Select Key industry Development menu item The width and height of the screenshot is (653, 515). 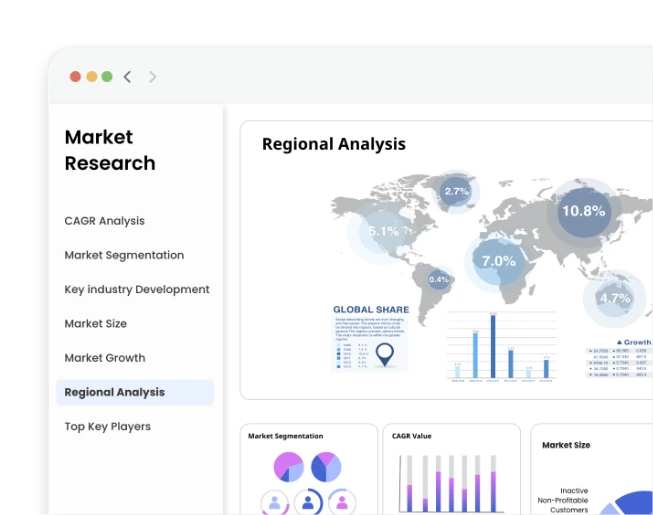pyautogui.click(x=137, y=289)
